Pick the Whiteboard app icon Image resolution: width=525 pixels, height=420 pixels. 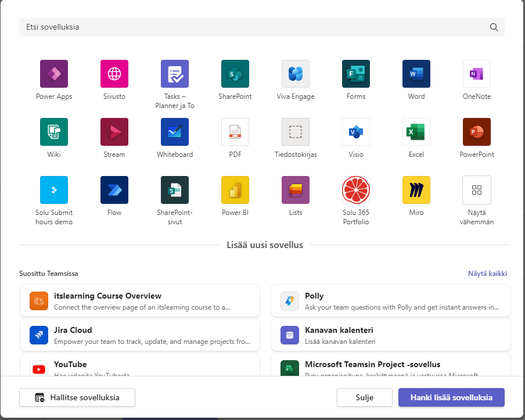tap(175, 132)
